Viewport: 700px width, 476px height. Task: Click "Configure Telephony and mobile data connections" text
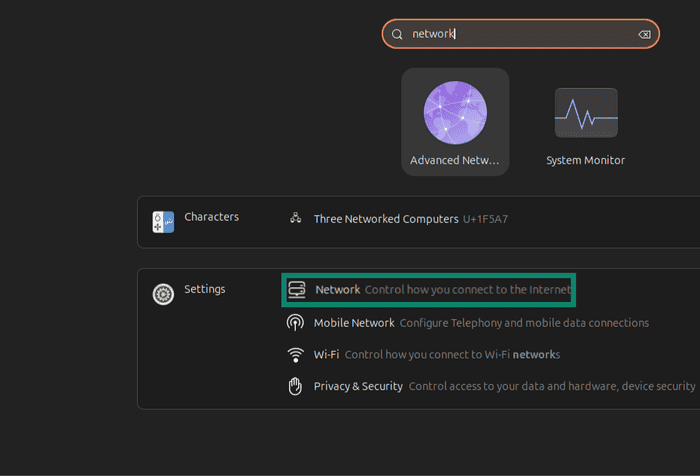click(524, 323)
